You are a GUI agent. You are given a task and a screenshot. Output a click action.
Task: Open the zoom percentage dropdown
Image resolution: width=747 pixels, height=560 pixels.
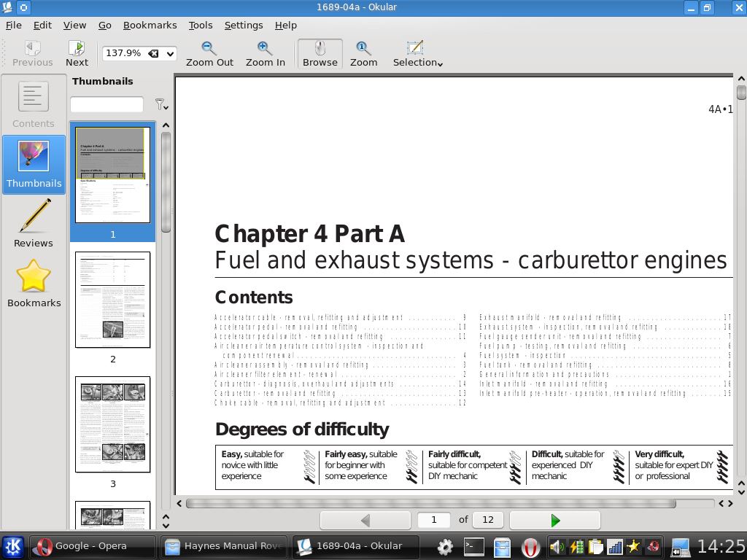click(x=170, y=53)
